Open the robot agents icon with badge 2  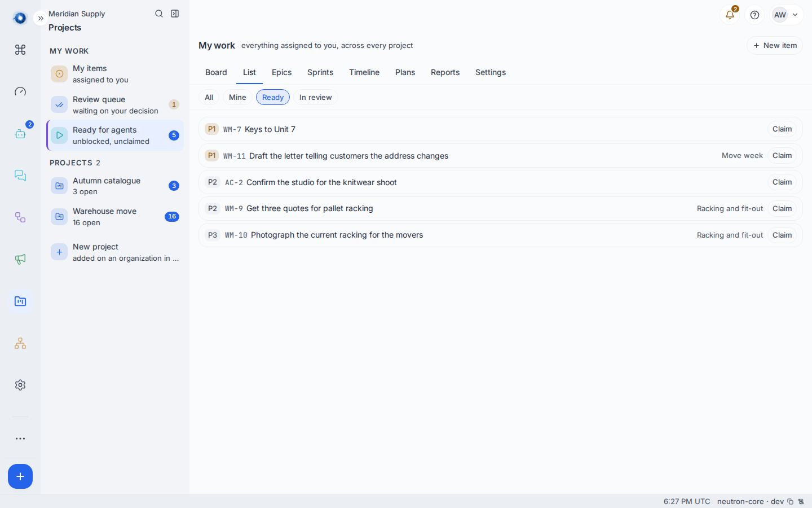20,134
